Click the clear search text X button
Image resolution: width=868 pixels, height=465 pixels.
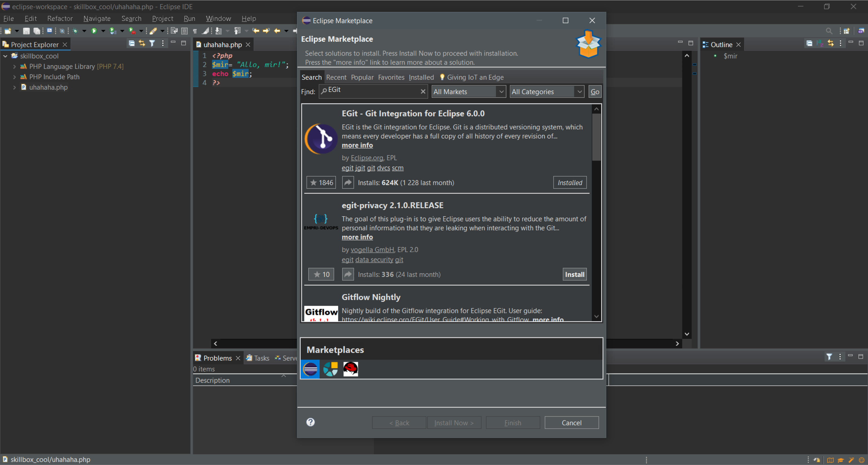pos(423,91)
